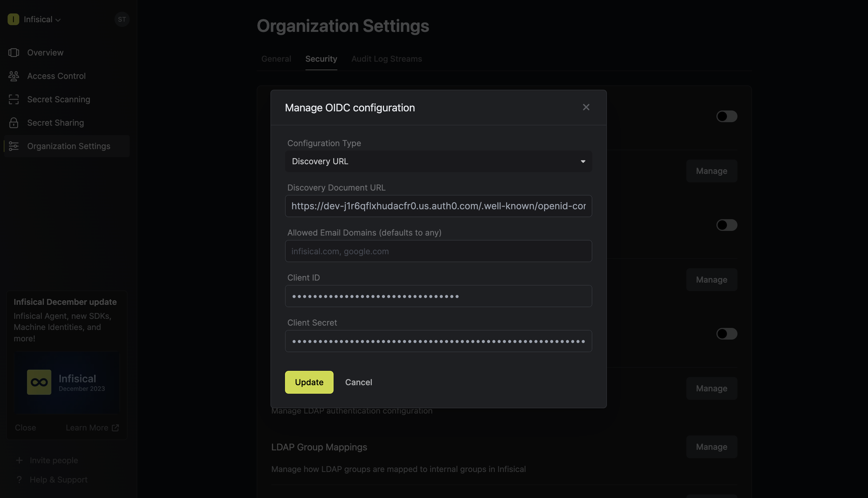Click the Manage OIDC configuration dialog title
868x498 pixels.
(350, 108)
